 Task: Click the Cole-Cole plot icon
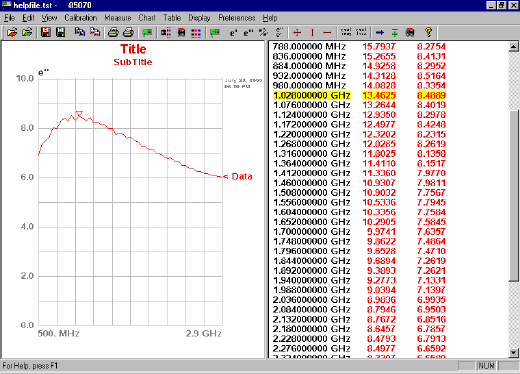pyautogui.click(x=279, y=32)
